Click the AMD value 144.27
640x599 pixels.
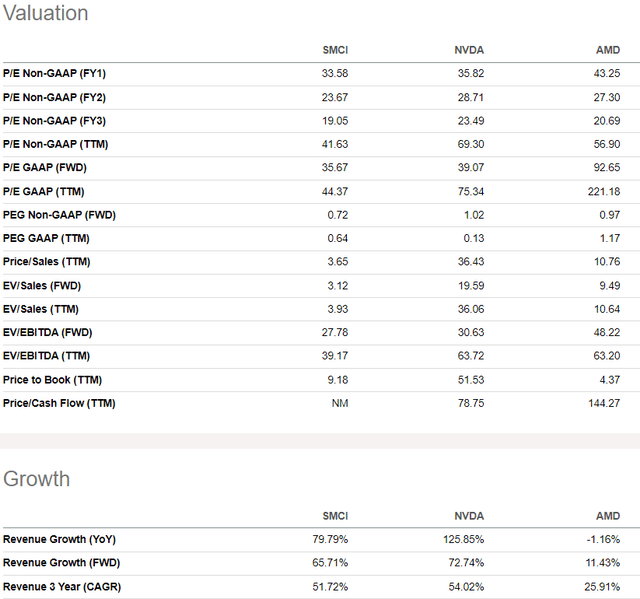604,403
